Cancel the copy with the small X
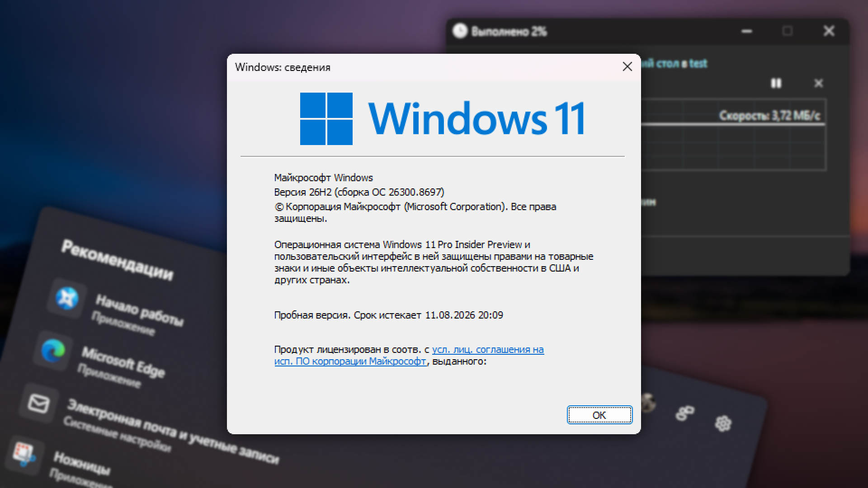 coord(818,83)
